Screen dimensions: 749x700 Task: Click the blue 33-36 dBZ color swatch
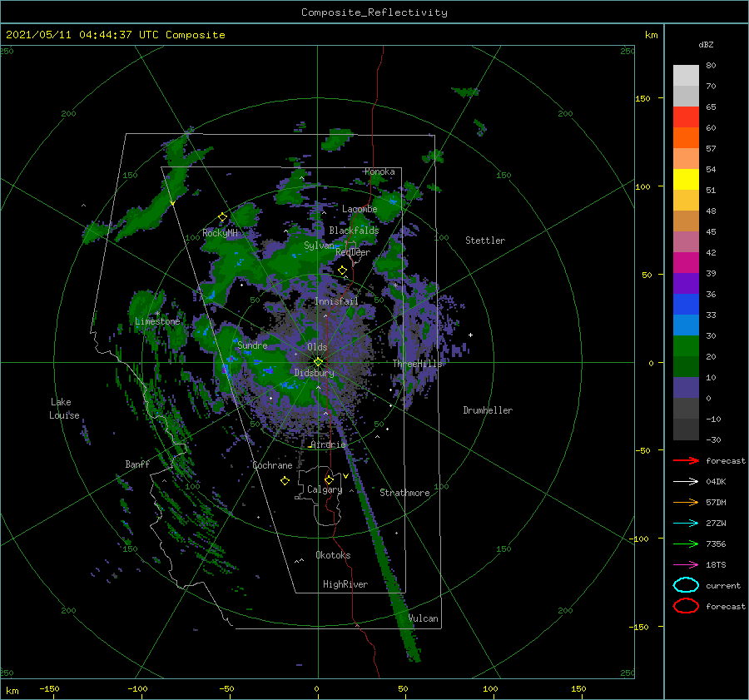(686, 305)
